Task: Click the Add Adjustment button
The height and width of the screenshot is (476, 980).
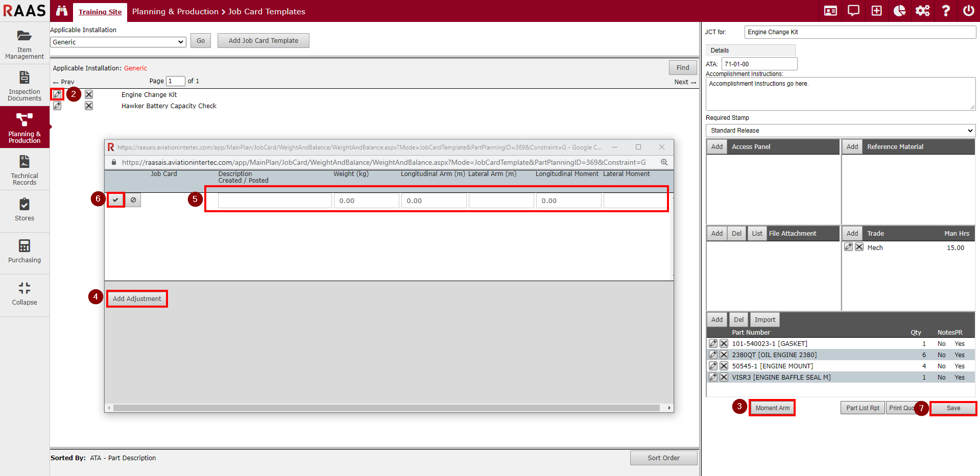Action: point(137,299)
